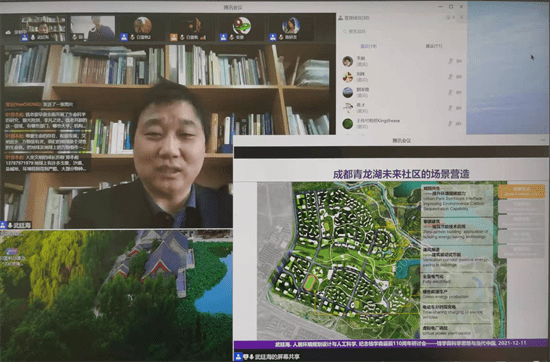Click the microphone icon on the white-background video thumbnail
The image size is (550, 362).
pyautogui.click(x=74, y=37)
